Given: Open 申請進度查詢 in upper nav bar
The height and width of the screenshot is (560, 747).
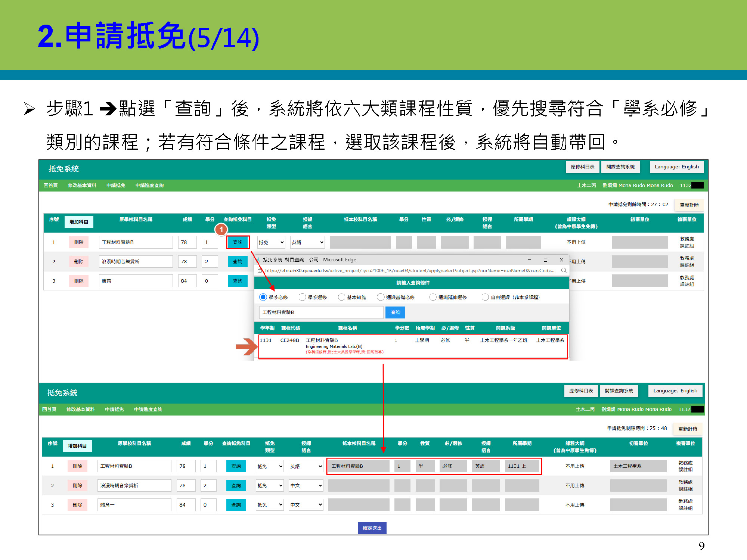Looking at the screenshot, I should 149,186.
